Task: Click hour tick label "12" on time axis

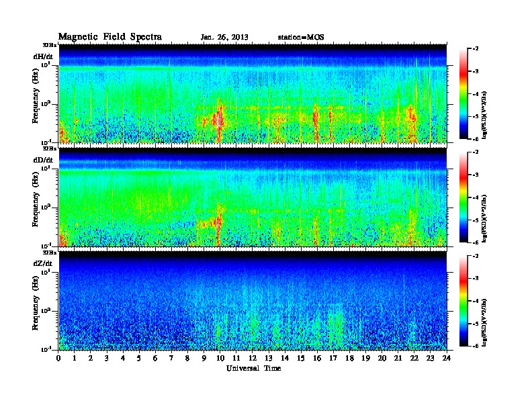Action: point(252,359)
